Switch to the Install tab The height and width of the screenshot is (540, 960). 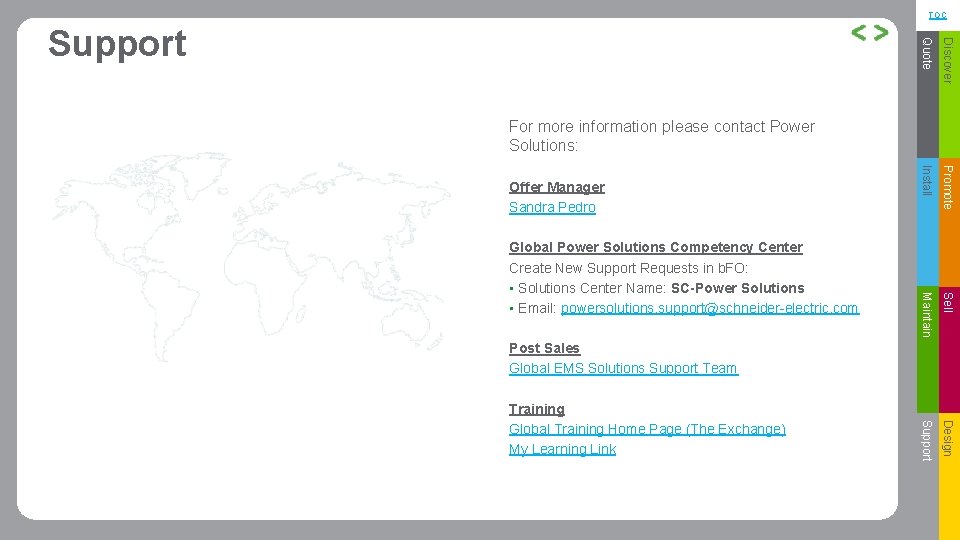[927, 222]
